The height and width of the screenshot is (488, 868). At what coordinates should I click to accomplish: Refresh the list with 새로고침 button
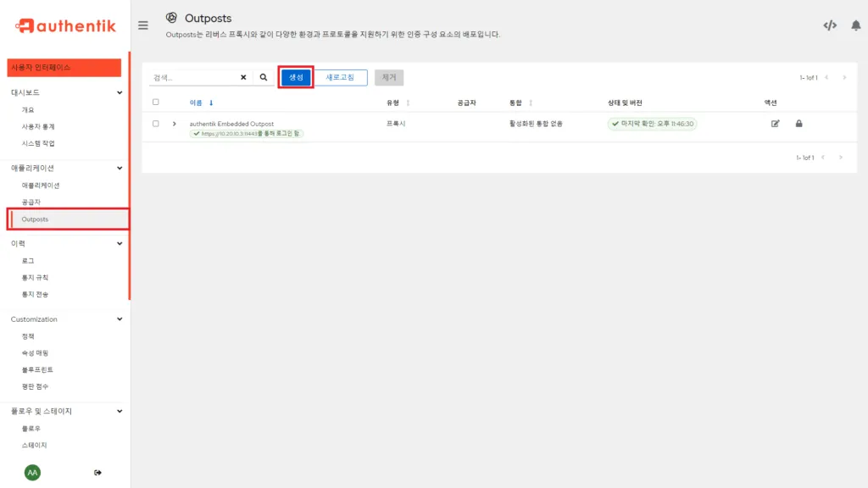point(340,76)
